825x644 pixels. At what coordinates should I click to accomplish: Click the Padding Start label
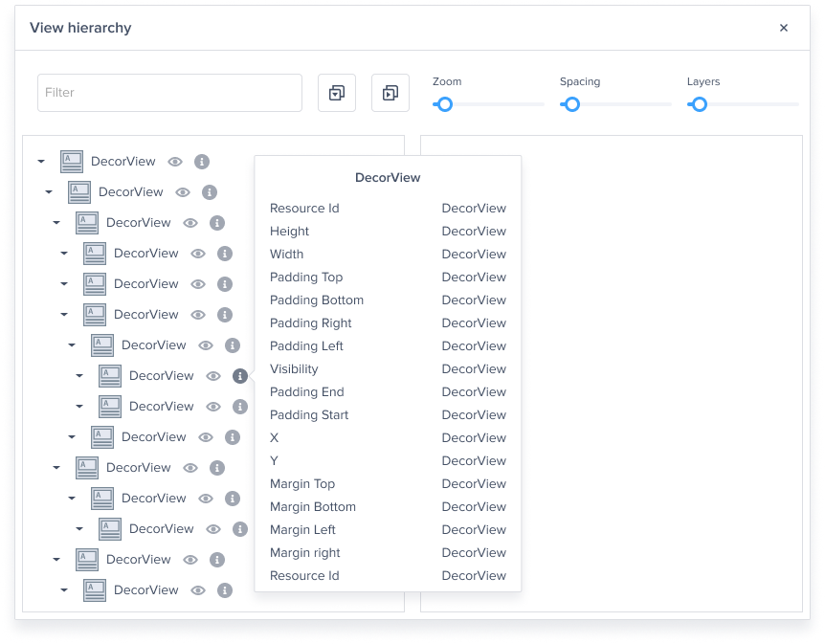[309, 415]
